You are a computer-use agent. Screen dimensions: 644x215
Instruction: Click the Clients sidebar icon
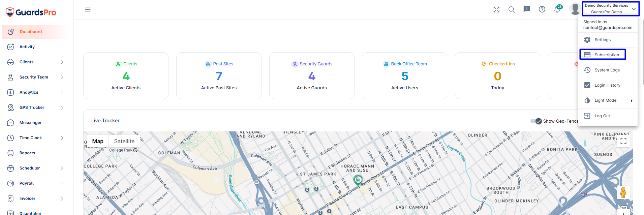tap(11, 62)
